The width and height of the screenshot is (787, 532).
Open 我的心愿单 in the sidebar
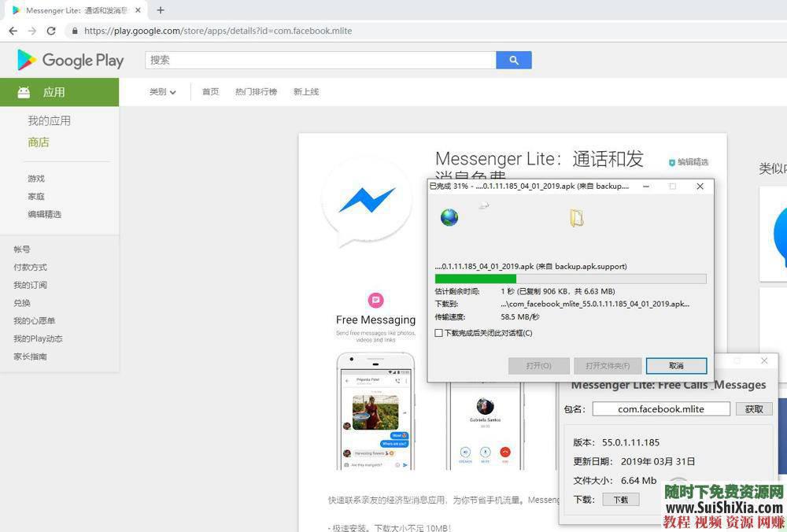[x=36, y=320]
